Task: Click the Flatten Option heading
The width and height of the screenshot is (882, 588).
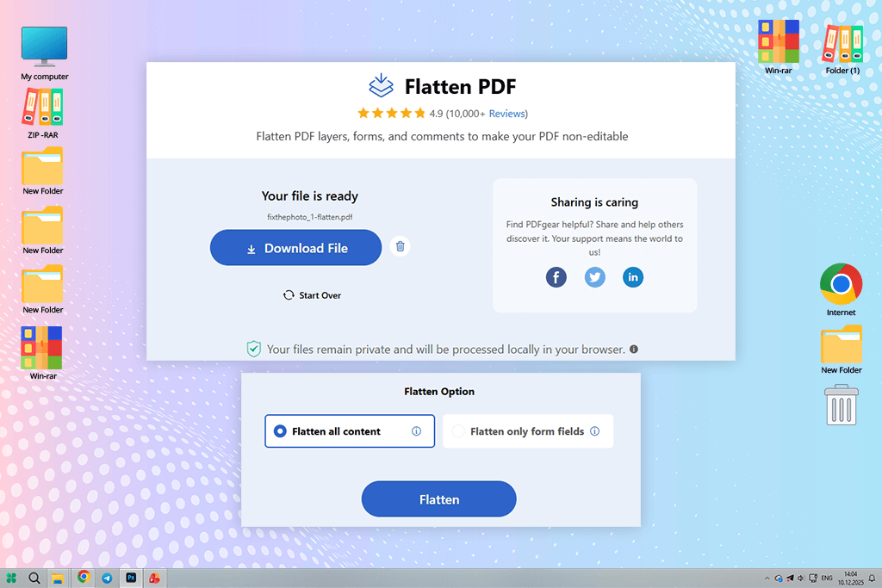Action: 439,391
